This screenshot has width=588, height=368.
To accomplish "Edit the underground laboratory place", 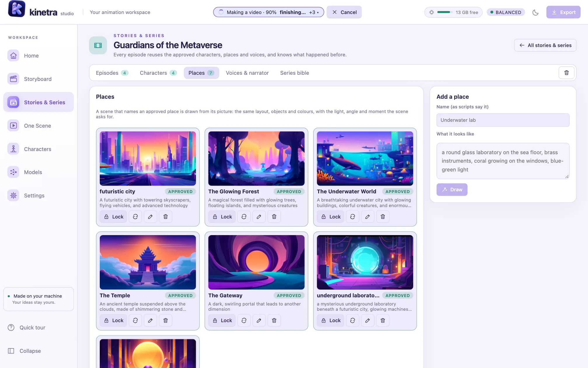I will click(x=367, y=320).
